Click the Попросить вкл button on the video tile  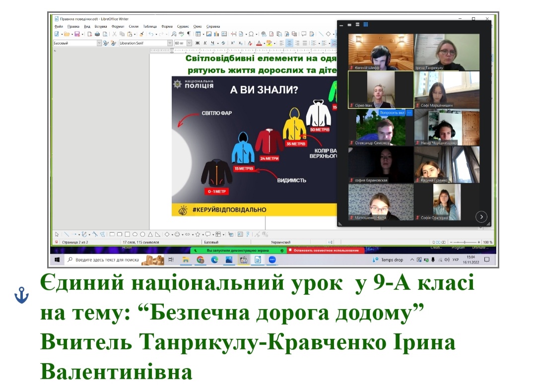pos(392,113)
